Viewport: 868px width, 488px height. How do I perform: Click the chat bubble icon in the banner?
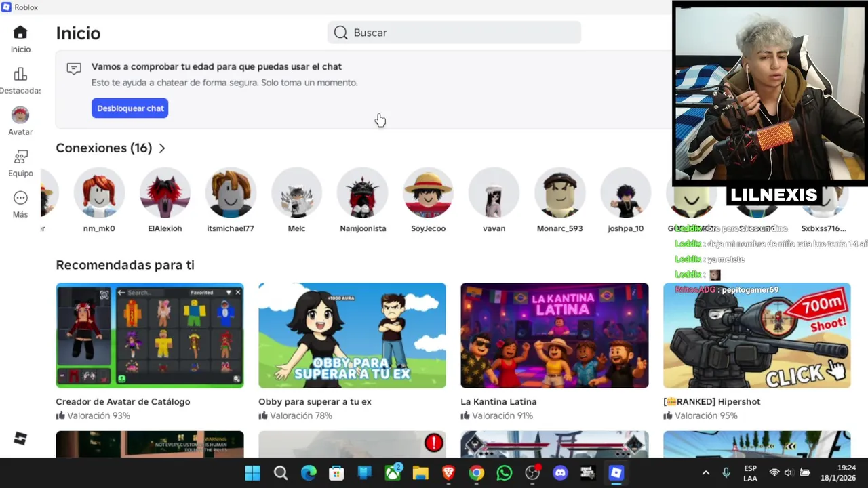74,68
